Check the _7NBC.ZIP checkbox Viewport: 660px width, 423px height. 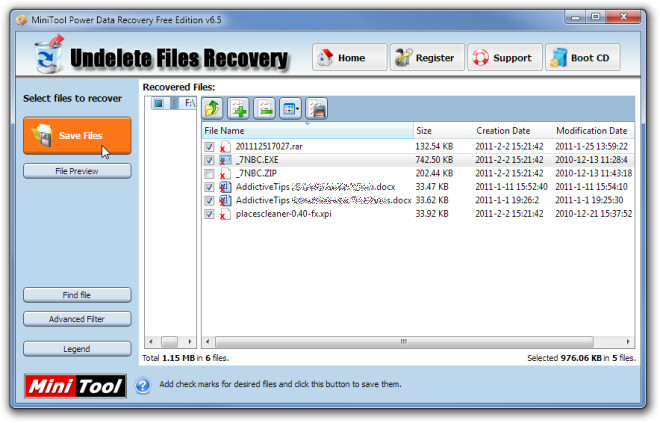[x=209, y=174]
